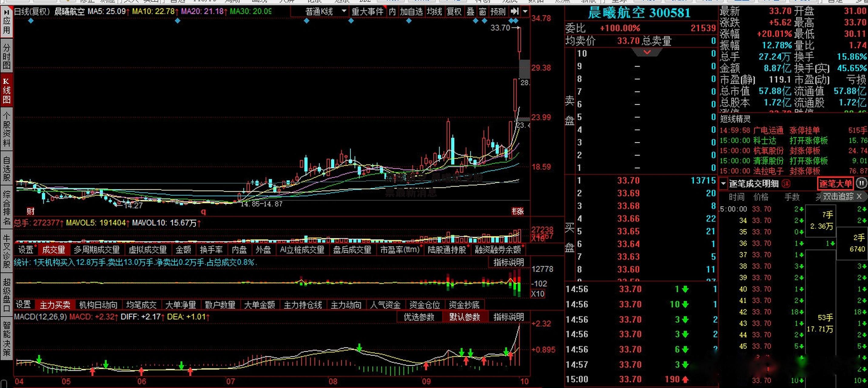Select 主力动向 tab

point(346,305)
